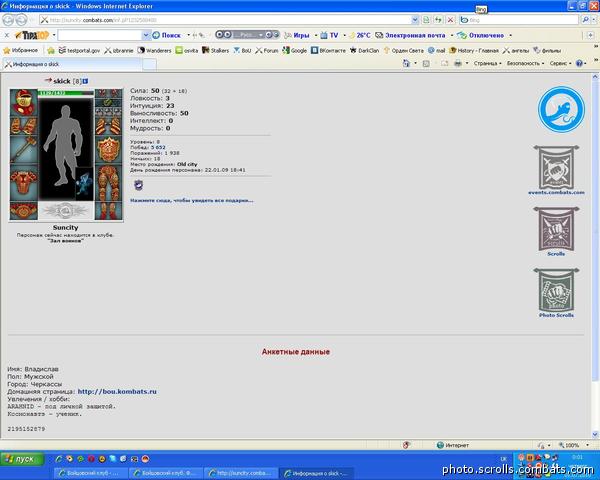Click the red Stop loading button

pyautogui.click(x=450, y=20)
